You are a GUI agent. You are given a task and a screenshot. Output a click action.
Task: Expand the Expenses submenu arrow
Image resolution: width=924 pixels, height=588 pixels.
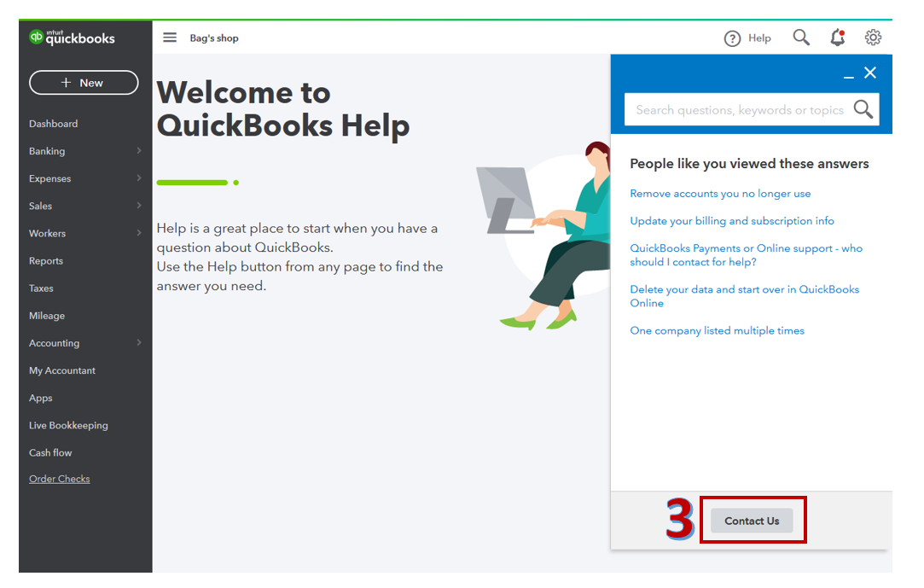click(x=139, y=178)
